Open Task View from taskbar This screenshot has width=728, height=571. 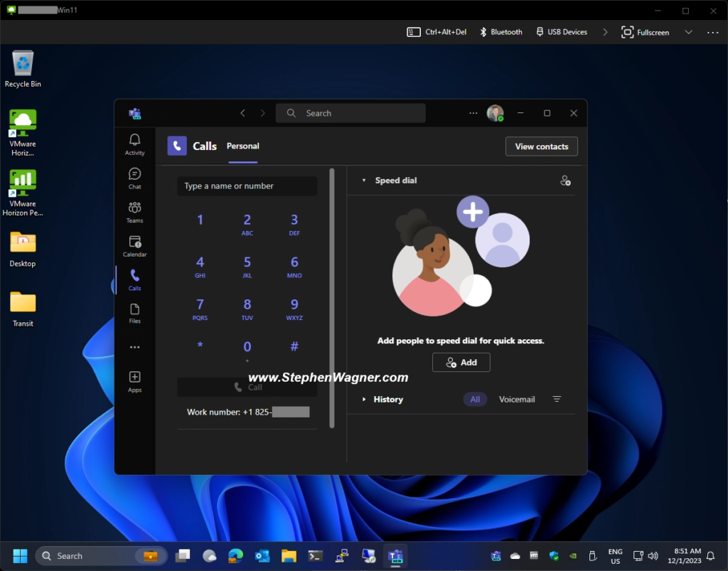[183, 555]
